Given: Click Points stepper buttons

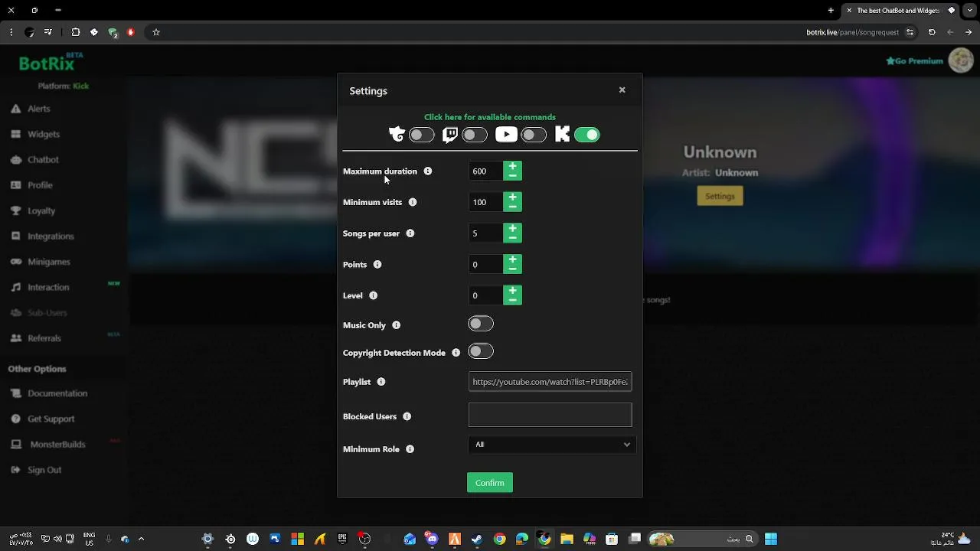Looking at the screenshot, I should (512, 264).
